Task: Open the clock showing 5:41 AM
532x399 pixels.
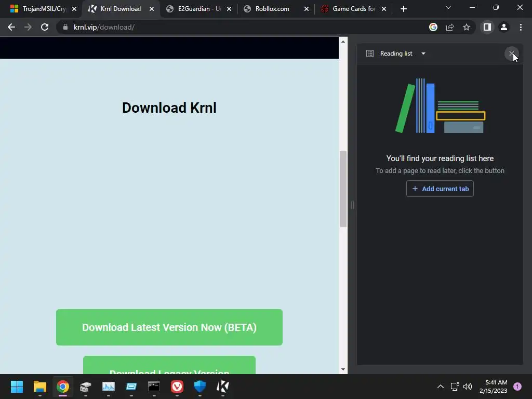Action: 494,387
